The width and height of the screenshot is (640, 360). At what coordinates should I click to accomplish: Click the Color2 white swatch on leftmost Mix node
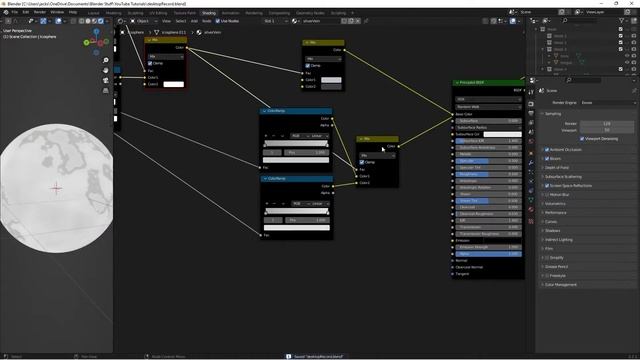[173, 84]
